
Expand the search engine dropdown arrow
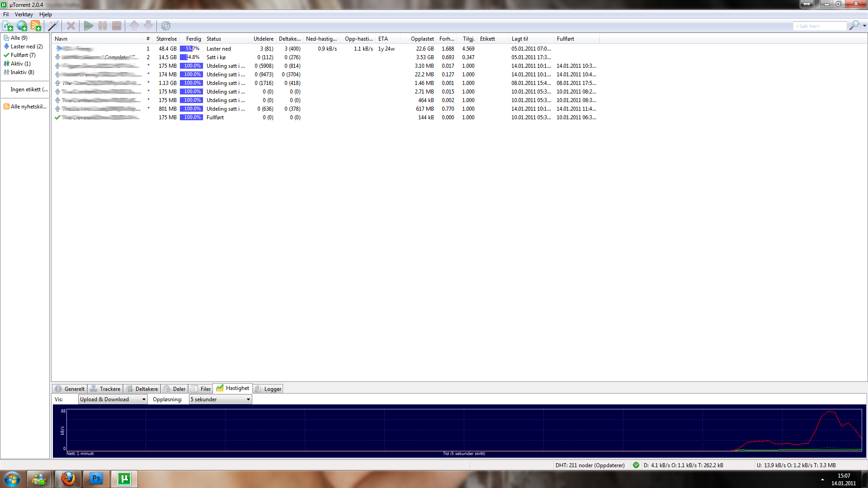[864, 26]
